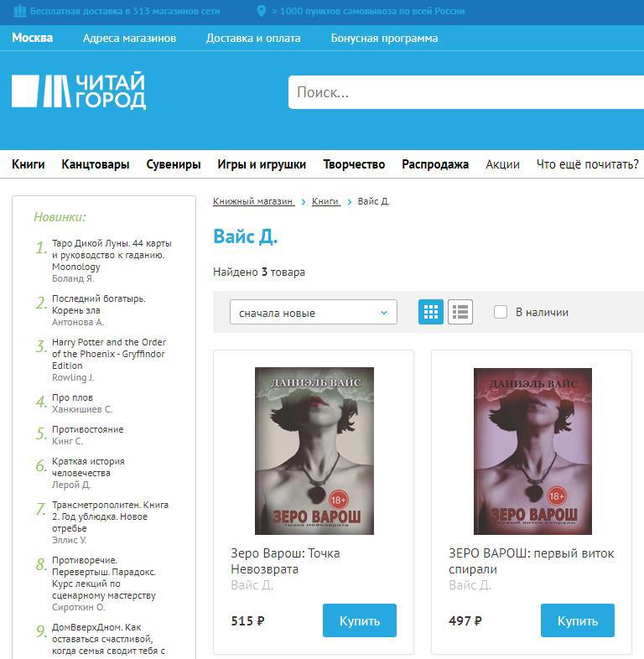The image size is (644, 659).
Task: Open Противостояние by Кинг С. in Новинки
Action: 87,429
